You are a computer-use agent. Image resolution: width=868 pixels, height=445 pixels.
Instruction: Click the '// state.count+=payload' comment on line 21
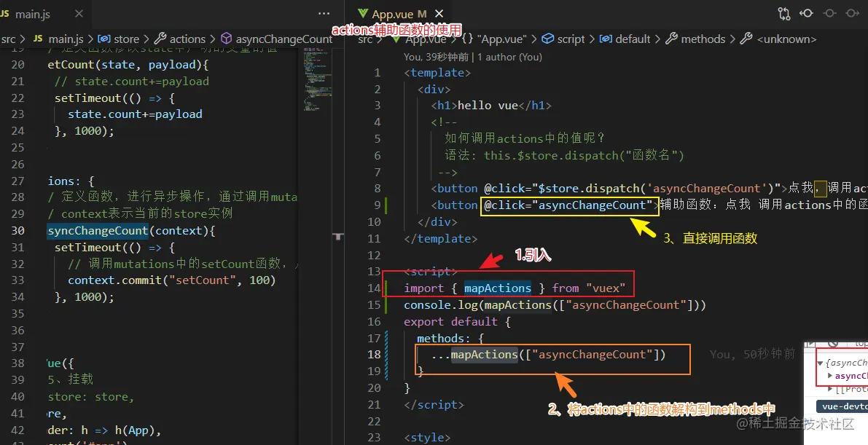[132, 82]
